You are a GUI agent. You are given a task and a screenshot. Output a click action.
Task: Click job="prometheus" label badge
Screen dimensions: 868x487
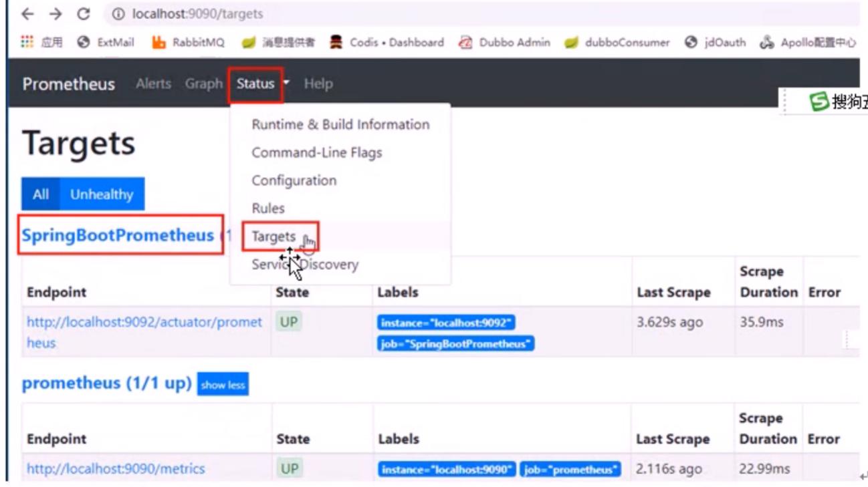tap(570, 470)
